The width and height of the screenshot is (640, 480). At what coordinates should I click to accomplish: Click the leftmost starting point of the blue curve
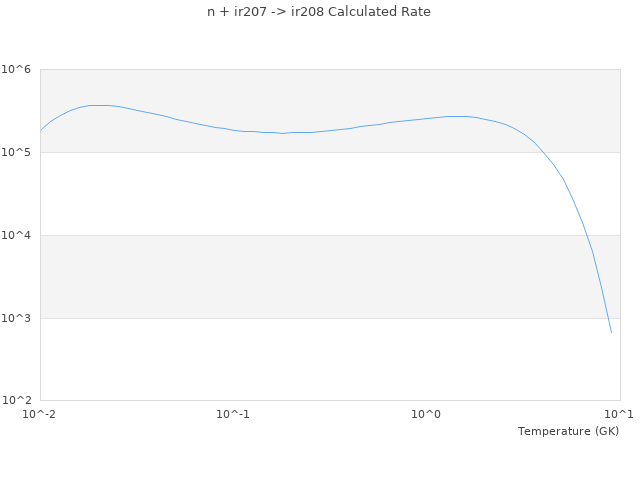[41, 130]
